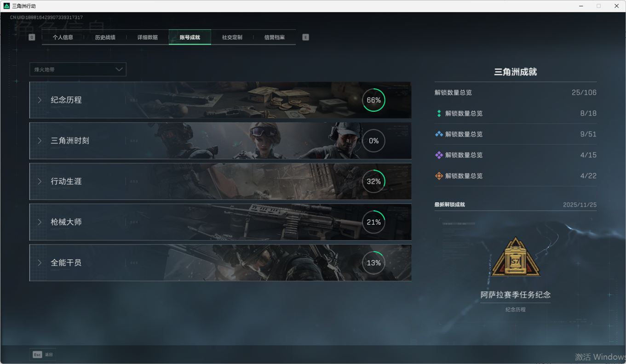Image resolution: width=626 pixels, height=364 pixels.
Task: Click the 阿萨拉赛季任务纪念 S7 badge
Action: (515, 257)
